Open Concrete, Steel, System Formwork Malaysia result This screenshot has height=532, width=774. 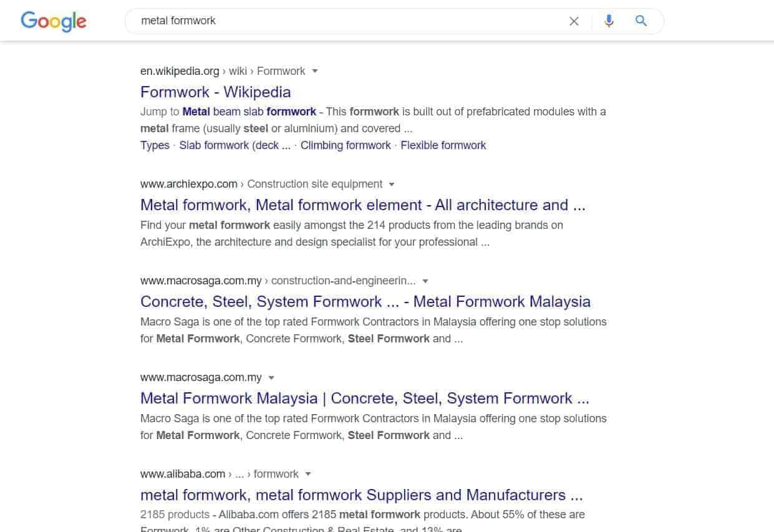pos(365,301)
